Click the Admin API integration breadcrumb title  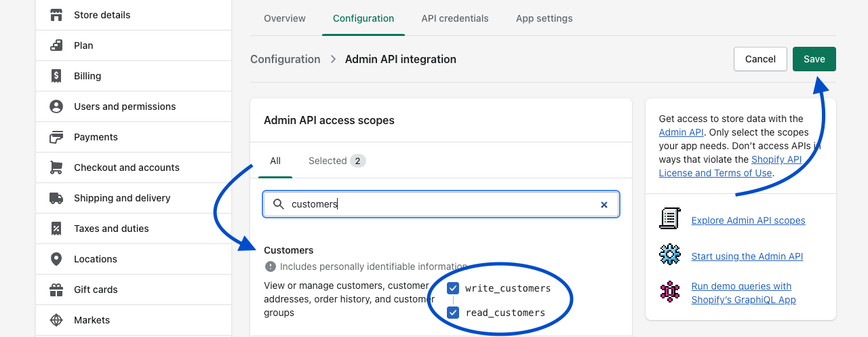(x=401, y=59)
